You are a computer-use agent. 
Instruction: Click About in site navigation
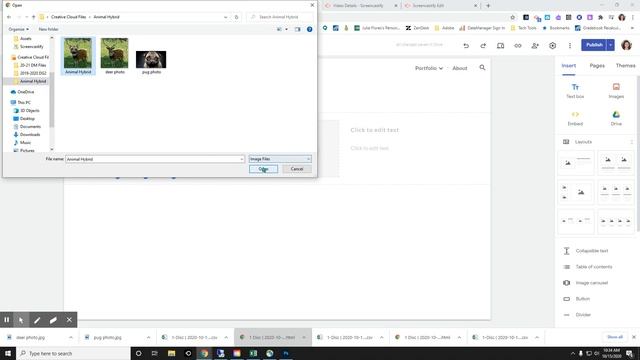click(460, 68)
